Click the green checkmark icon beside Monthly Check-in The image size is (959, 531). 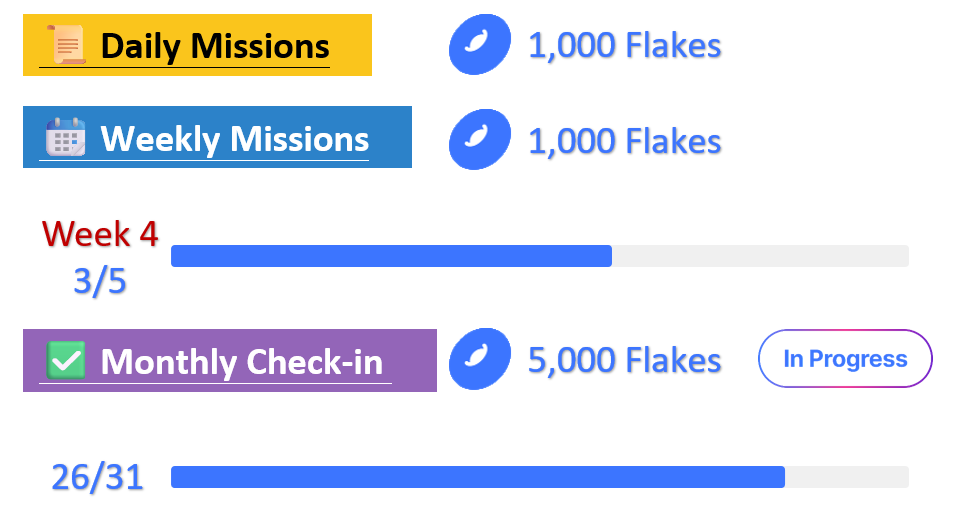(x=66, y=359)
